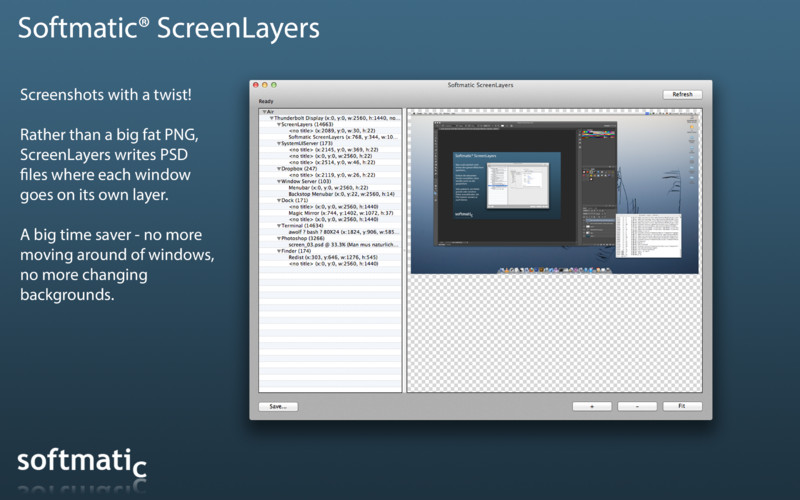Collapse the Air root node
The height and width of the screenshot is (500, 800).
[265, 112]
